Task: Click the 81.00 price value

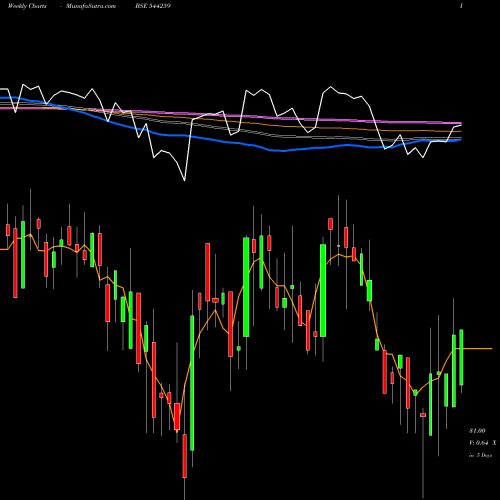Action: pyautogui.click(x=477, y=431)
